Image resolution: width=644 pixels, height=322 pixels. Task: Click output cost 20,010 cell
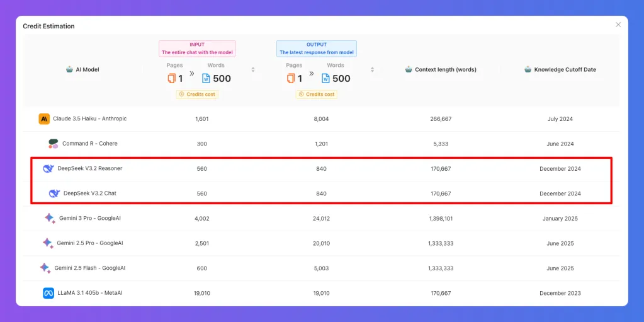321,243
